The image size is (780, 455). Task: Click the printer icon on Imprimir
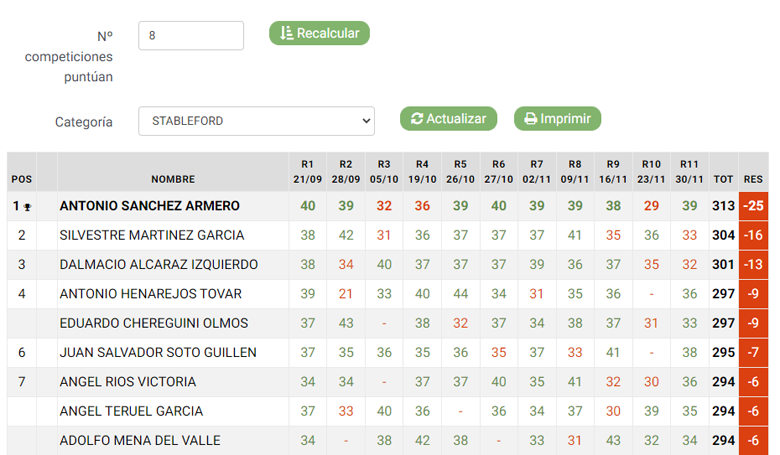[531, 119]
